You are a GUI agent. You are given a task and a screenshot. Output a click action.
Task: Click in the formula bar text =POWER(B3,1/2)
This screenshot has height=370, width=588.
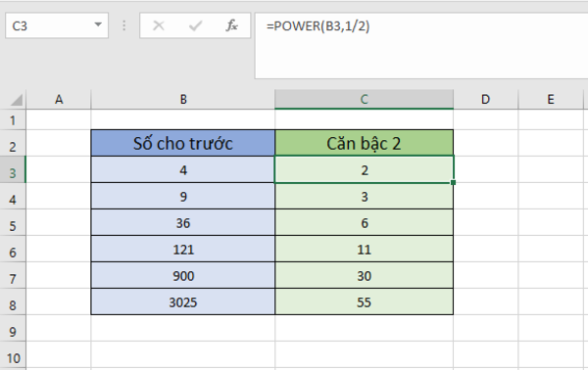(318, 25)
